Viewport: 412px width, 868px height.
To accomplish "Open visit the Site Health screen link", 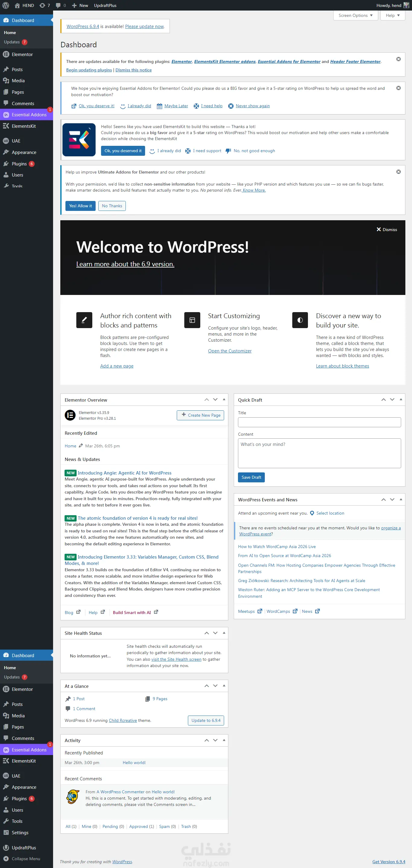I will [x=176, y=660].
